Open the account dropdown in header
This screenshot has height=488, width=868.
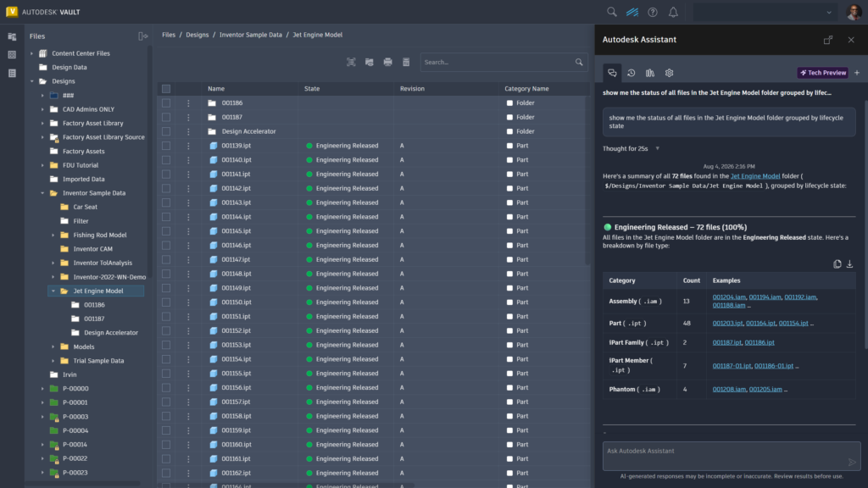pyautogui.click(x=764, y=12)
